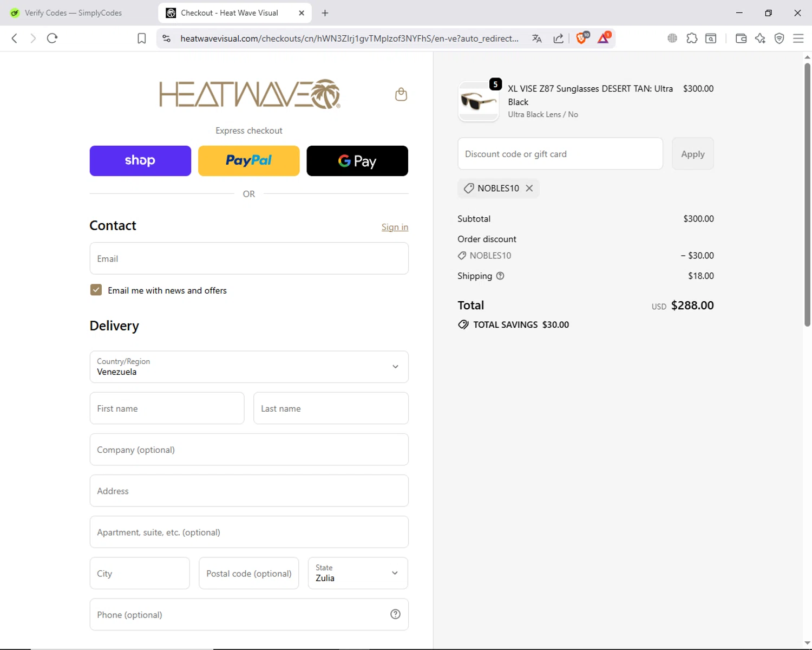This screenshot has height=650, width=812.
Task: Choose Google Pay express checkout
Action: point(357,161)
